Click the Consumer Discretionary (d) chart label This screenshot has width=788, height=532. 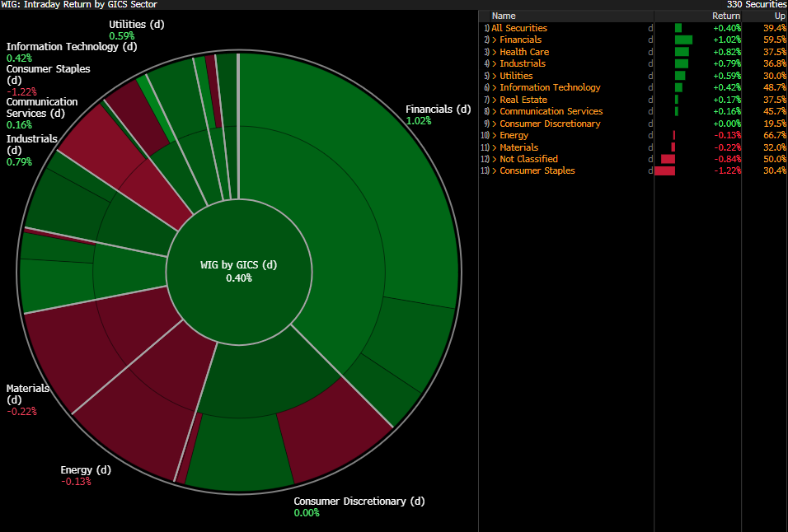(x=359, y=501)
